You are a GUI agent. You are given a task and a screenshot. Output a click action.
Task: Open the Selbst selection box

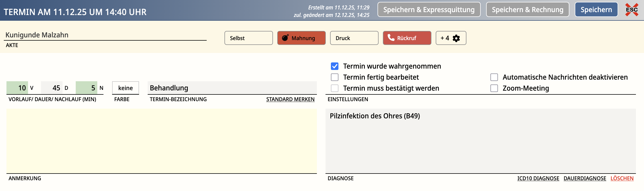248,38
